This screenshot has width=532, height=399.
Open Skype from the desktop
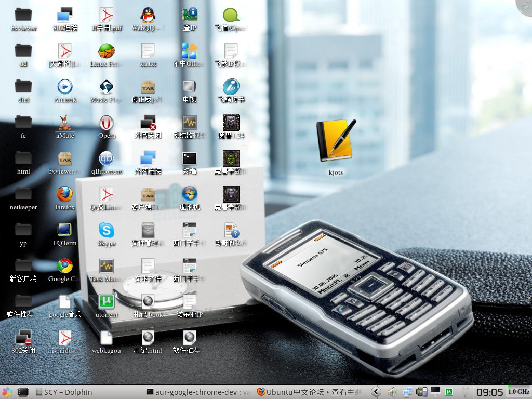(107, 230)
